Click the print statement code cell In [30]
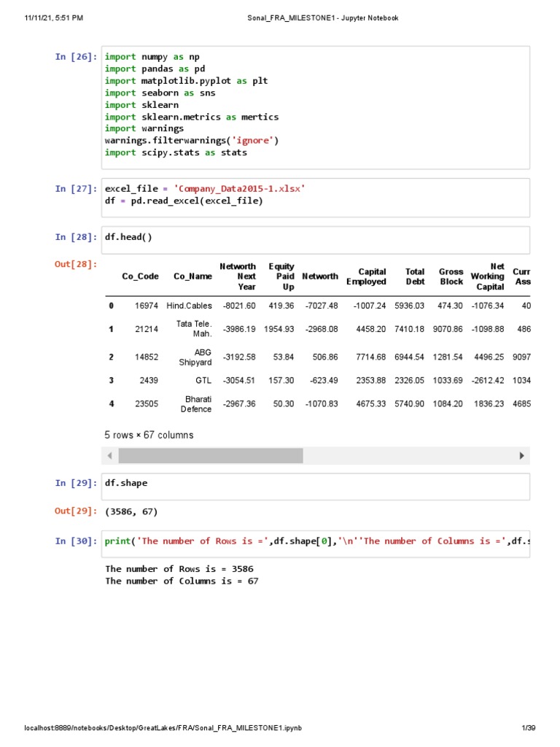The image size is (560, 747). click(315, 544)
